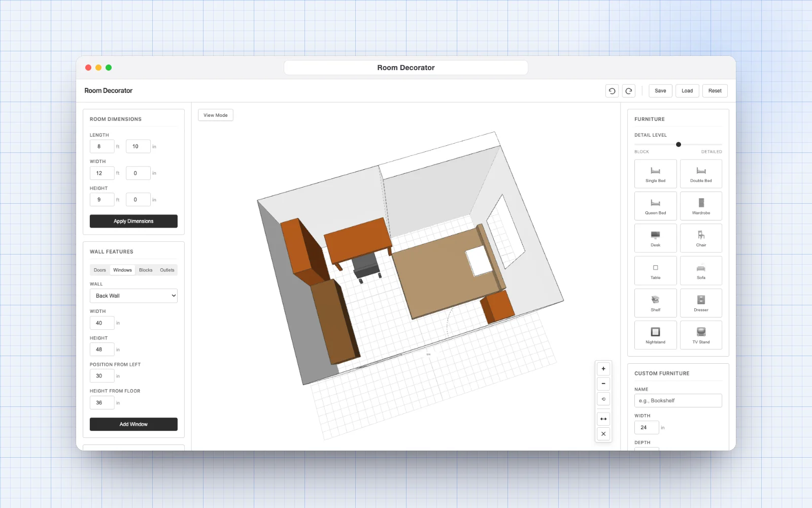The width and height of the screenshot is (812, 508).
Task: Edit the window Height field showing 48
Action: (102, 350)
